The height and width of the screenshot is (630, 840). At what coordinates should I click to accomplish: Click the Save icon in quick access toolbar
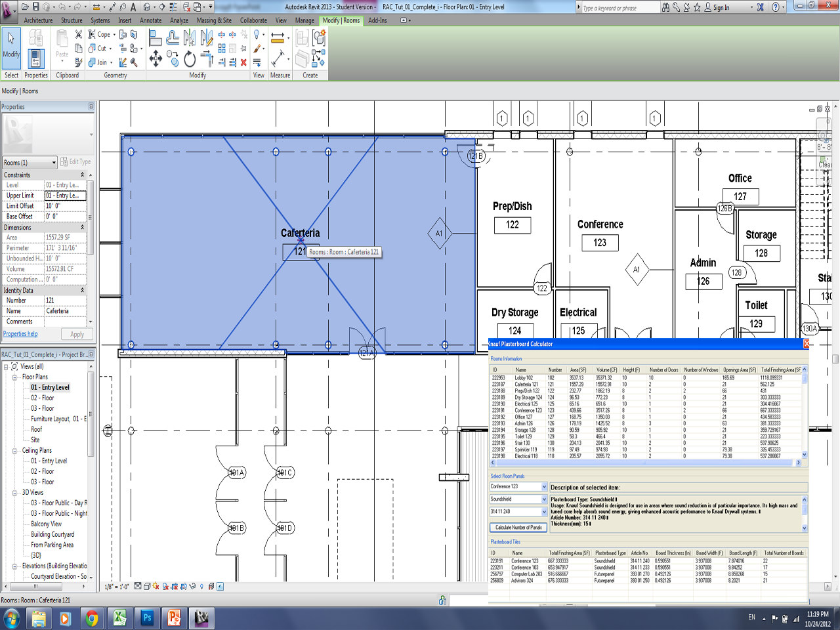(35, 7)
